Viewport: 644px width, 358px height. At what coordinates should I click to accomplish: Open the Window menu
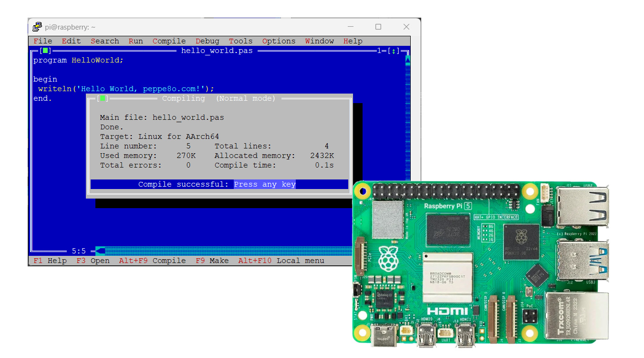(x=319, y=41)
